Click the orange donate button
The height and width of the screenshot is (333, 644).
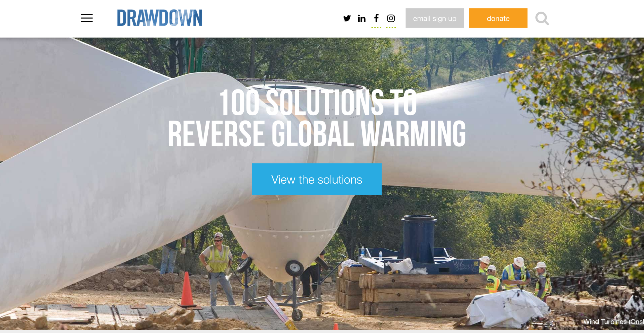click(x=498, y=18)
